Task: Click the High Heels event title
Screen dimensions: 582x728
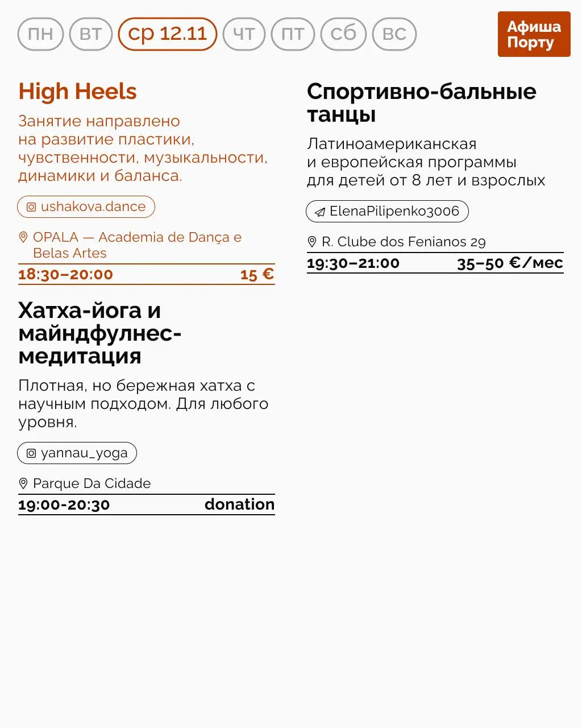Action: (x=78, y=92)
